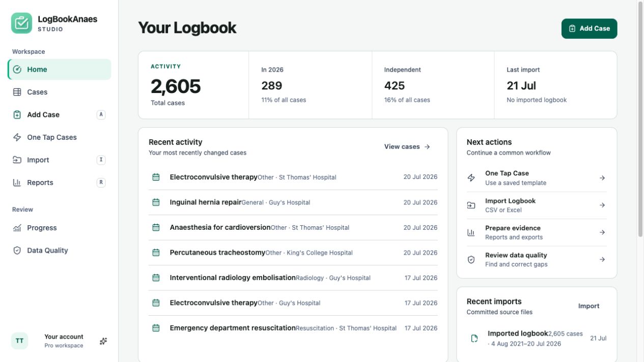This screenshot has width=644, height=362.
Task: Choose Review data quality action
Action: [x=537, y=260]
